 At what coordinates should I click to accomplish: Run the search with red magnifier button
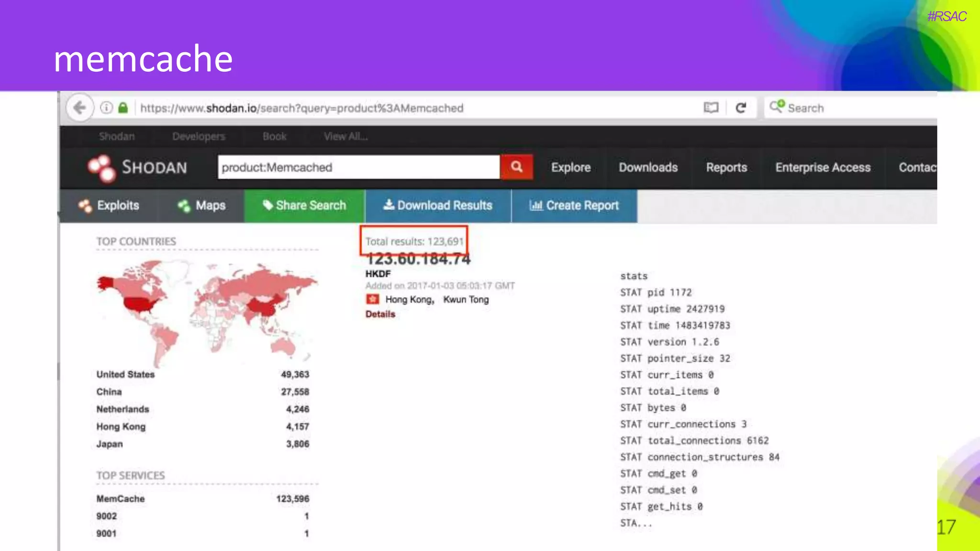tap(516, 167)
